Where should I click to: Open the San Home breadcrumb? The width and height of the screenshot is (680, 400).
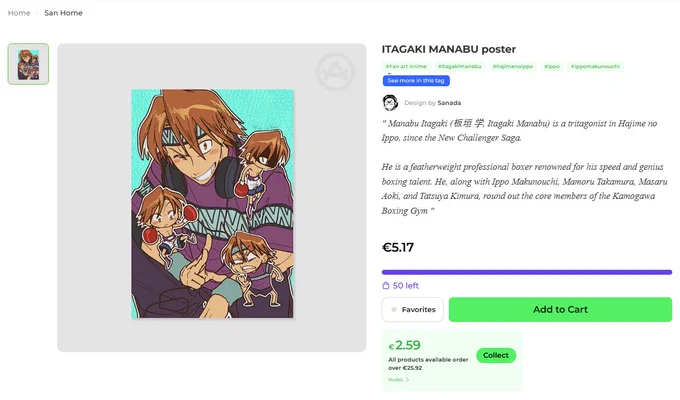(x=63, y=13)
